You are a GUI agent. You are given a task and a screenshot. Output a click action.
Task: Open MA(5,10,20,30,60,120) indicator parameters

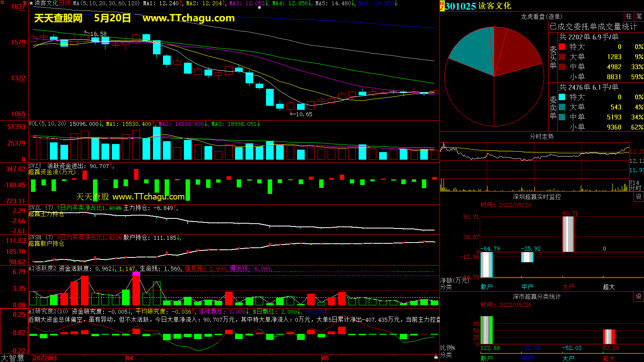[106, 3]
